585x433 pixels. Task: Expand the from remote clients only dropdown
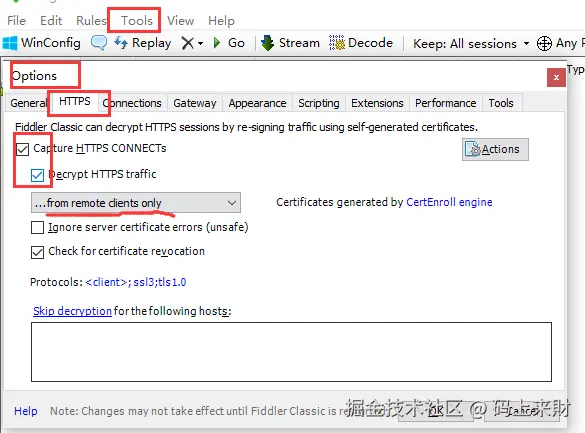point(136,203)
